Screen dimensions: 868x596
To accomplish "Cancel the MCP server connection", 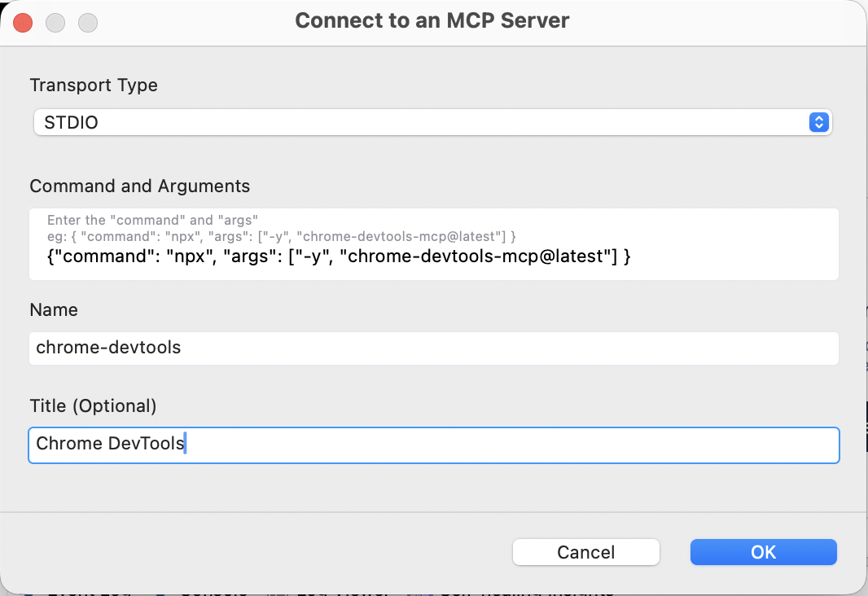I will pyautogui.click(x=585, y=552).
